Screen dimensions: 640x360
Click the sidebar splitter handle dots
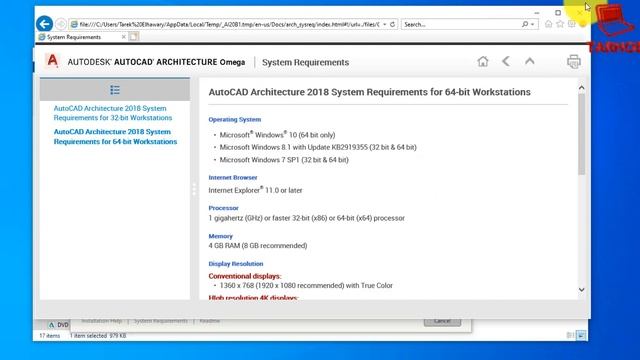tap(194, 189)
